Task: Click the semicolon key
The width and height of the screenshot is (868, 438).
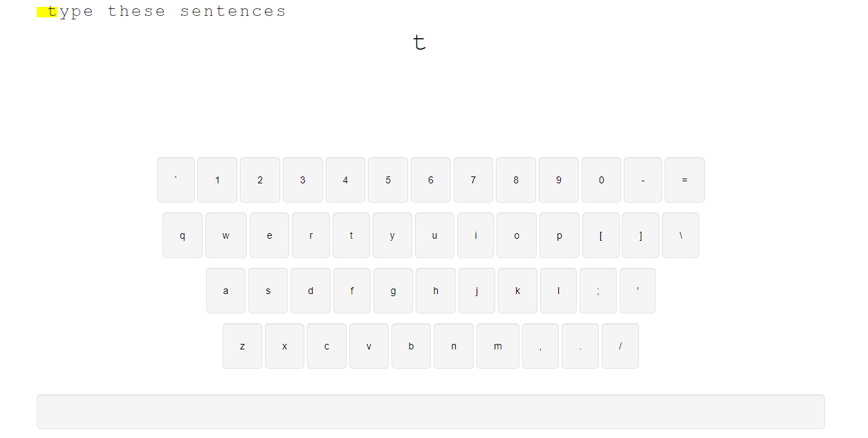Action: 598,291
